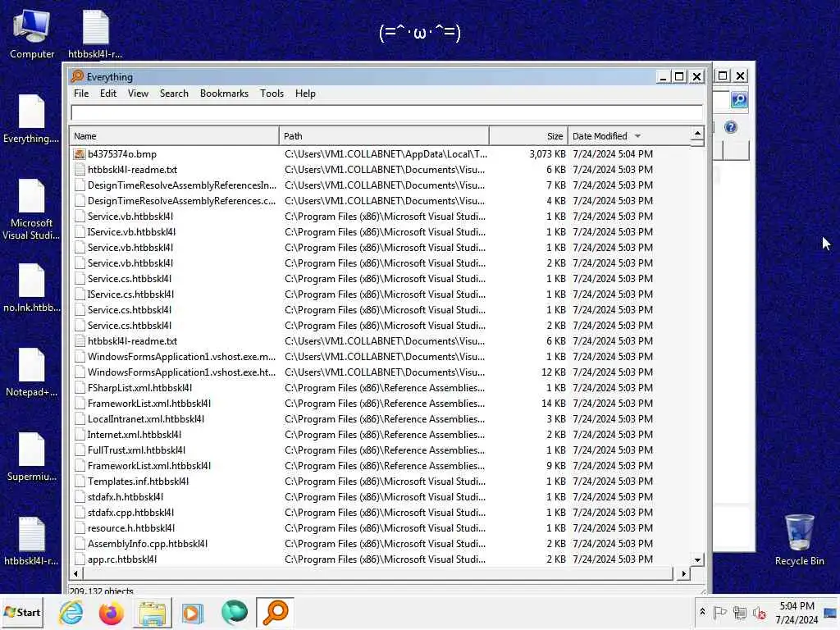Click the network tray icon
The width and height of the screenshot is (840, 630).
tap(740, 612)
